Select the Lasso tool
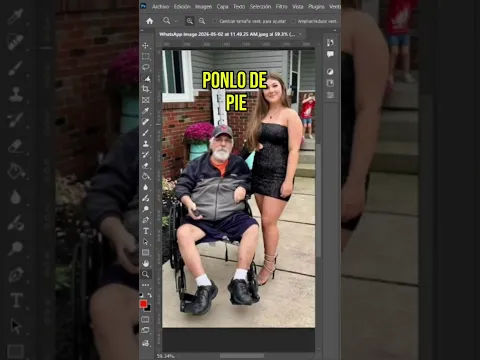This screenshot has height=360, width=480. [146, 67]
